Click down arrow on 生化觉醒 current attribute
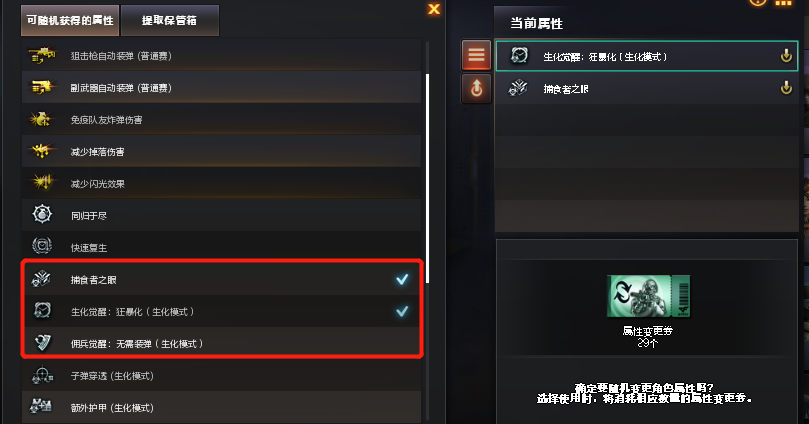This screenshot has height=424, width=809. click(x=786, y=56)
